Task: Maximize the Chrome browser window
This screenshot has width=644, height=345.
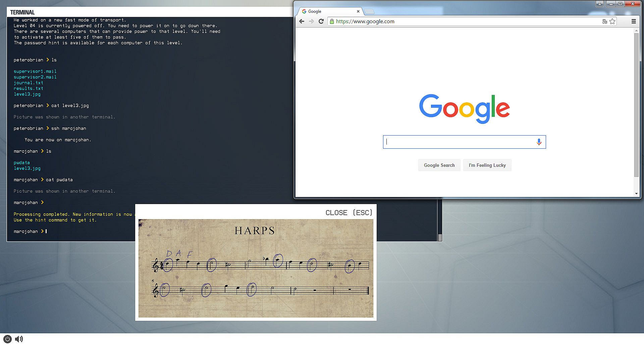Action: pos(620,4)
